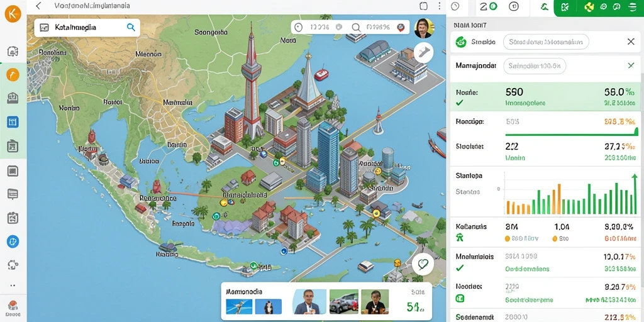This screenshot has width=644, height=322.
Task: Click the chart icon in the search box
Action: (44, 28)
